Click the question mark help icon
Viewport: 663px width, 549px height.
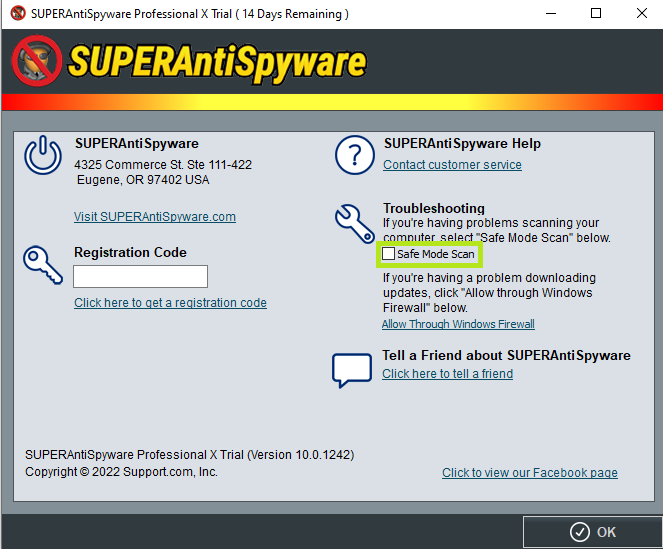coord(355,155)
